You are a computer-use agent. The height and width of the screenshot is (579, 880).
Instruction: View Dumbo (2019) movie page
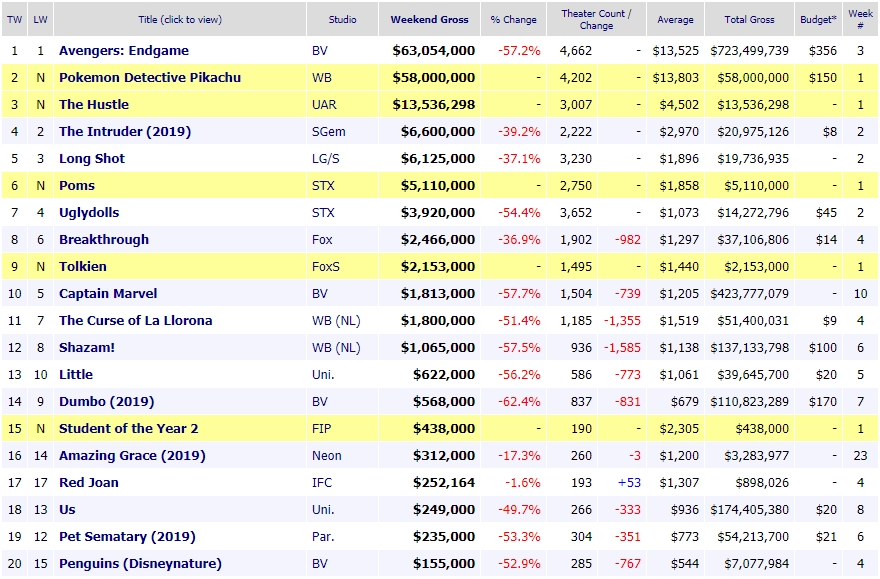[107, 401]
